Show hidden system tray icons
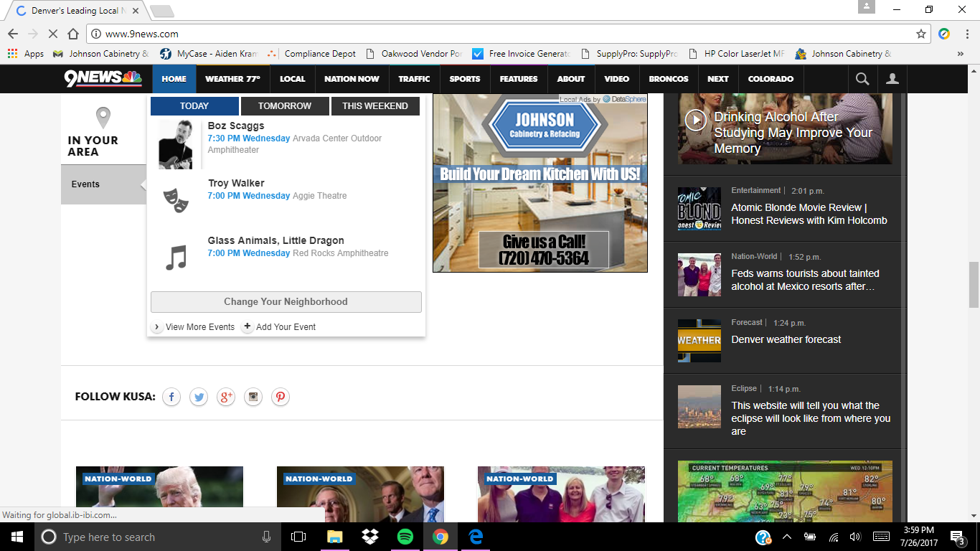 (x=787, y=537)
